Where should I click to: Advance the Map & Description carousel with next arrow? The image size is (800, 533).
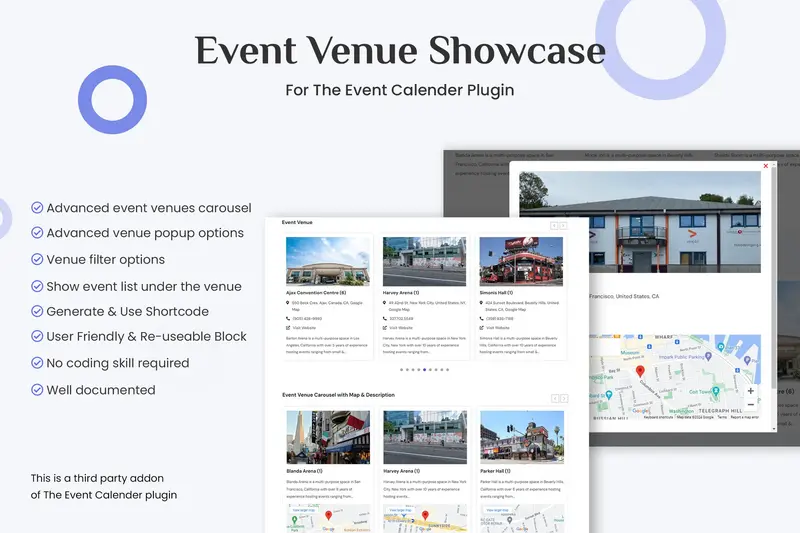[564, 398]
